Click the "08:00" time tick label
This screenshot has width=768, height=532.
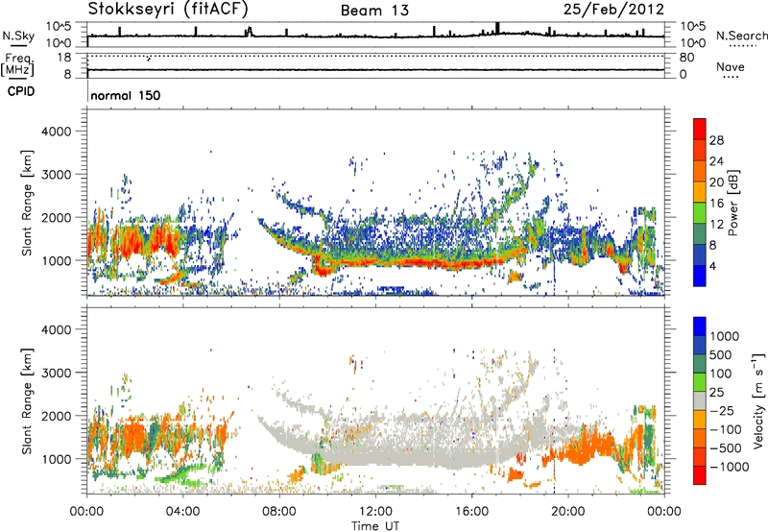pyautogui.click(x=278, y=512)
